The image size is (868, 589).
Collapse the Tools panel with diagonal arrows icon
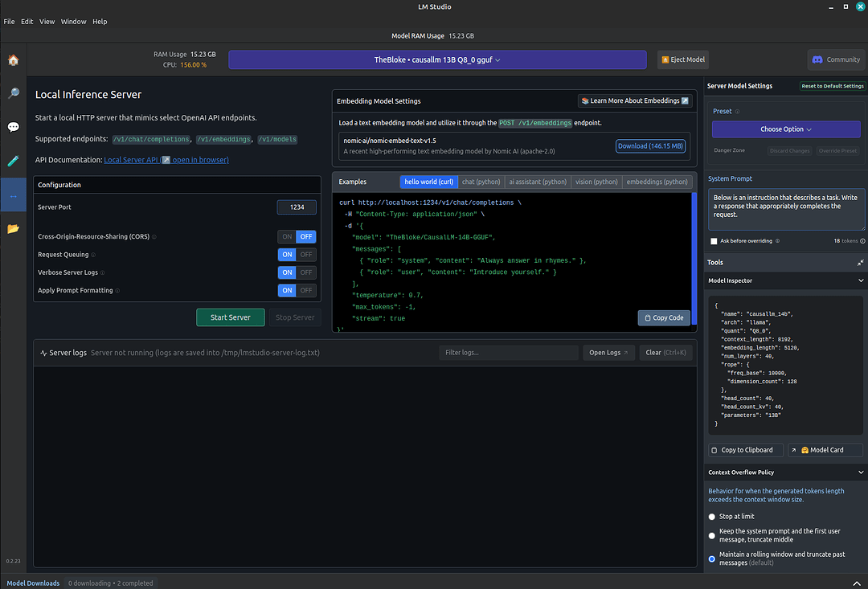pyautogui.click(x=860, y=262)
